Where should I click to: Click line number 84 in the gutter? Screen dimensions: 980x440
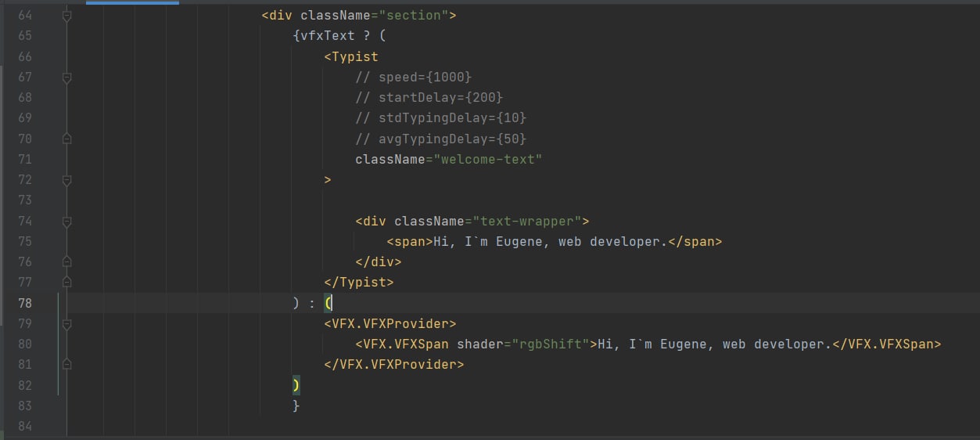click(x=24, y=426)
